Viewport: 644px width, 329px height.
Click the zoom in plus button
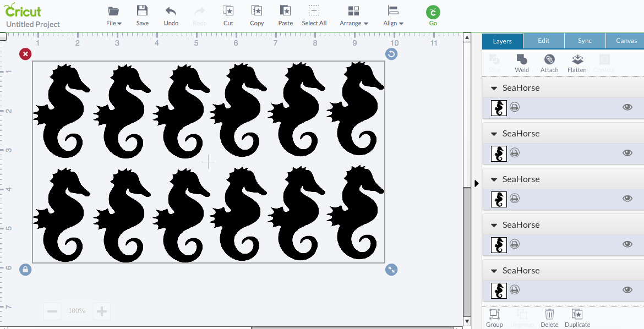[x=101, y=311]
